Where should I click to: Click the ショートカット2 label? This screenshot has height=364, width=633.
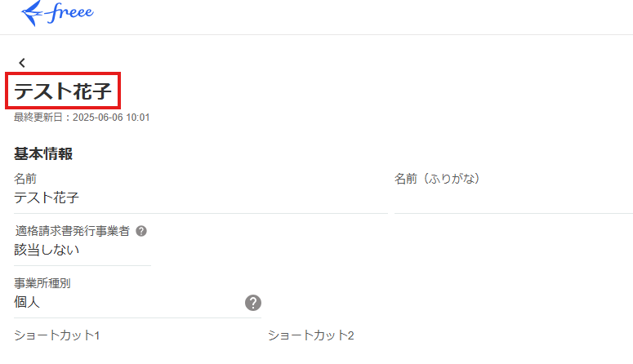point(310,335)
